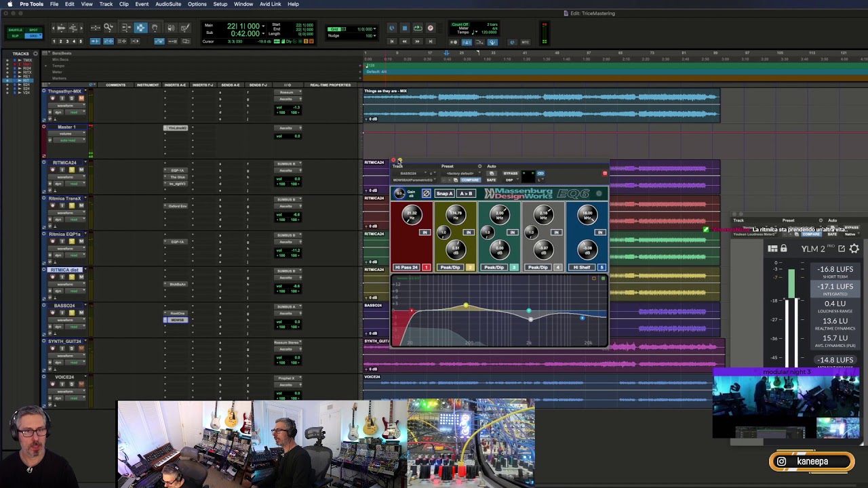This screenshot has height=488, width=868.
Task: Record-enable the RITMICA24 track
Action: tap(52, 169)
